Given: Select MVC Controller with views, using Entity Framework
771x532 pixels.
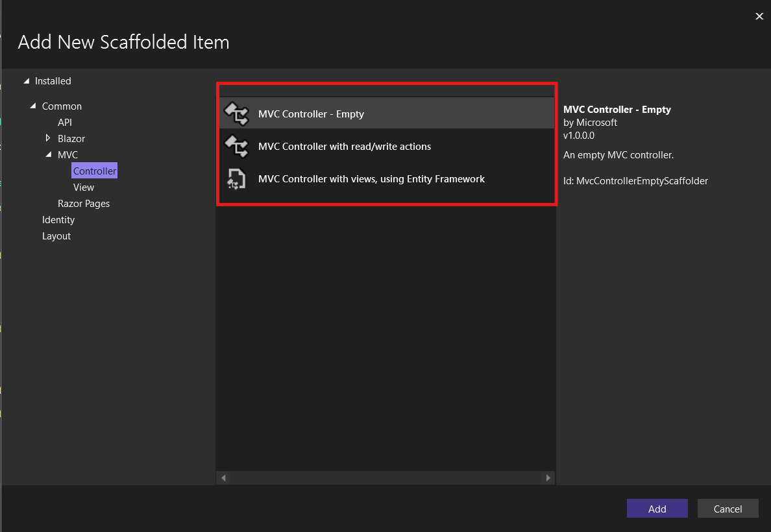Looking at the screenshot, I should point(372,179).
